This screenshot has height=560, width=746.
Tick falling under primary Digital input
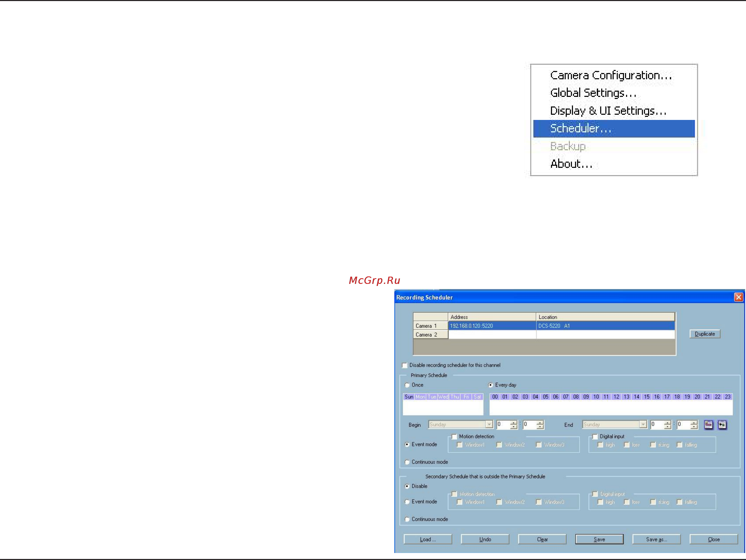679,445
